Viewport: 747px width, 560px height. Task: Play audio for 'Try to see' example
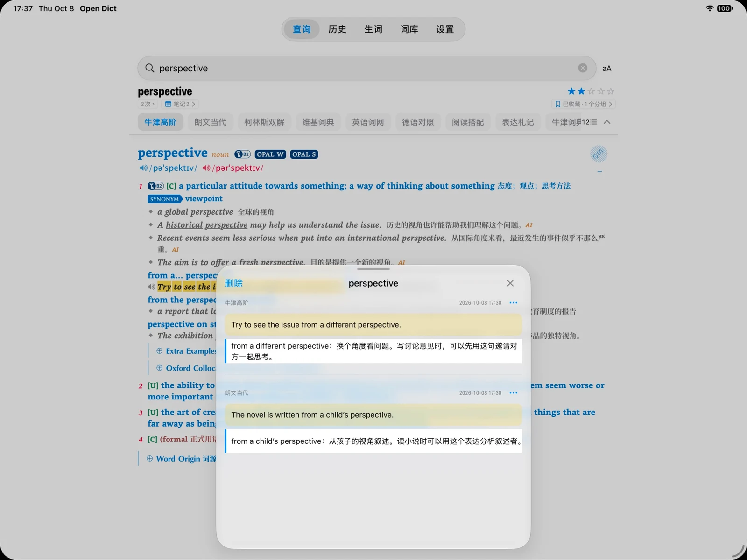(x=151, y=287)
